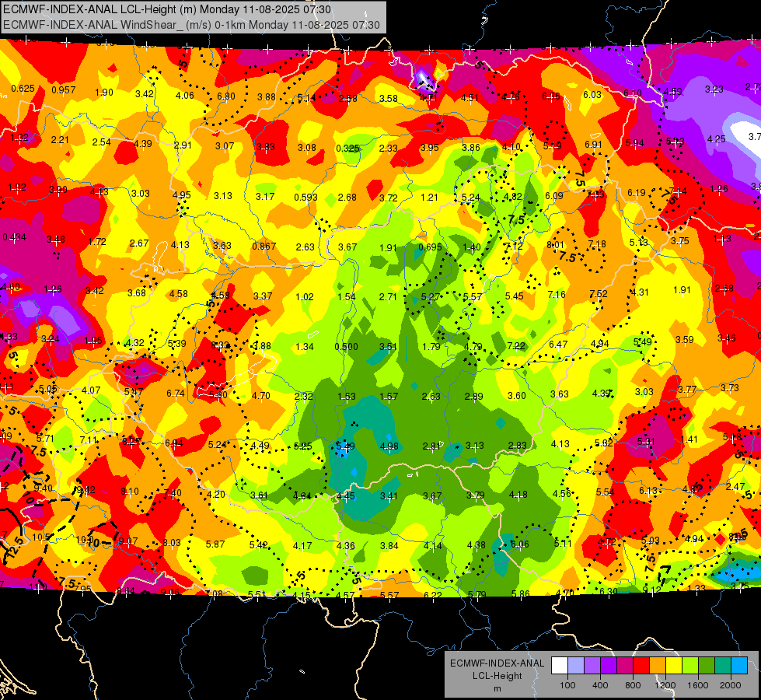Click the pale lavender legend swatch
761x700 pixels.
coord(575,666)
